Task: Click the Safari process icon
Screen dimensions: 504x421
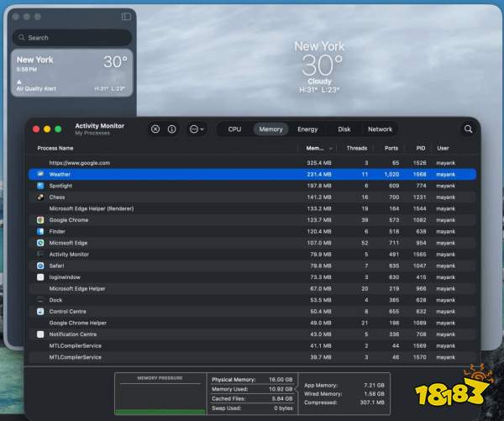Action: (40, 266)
